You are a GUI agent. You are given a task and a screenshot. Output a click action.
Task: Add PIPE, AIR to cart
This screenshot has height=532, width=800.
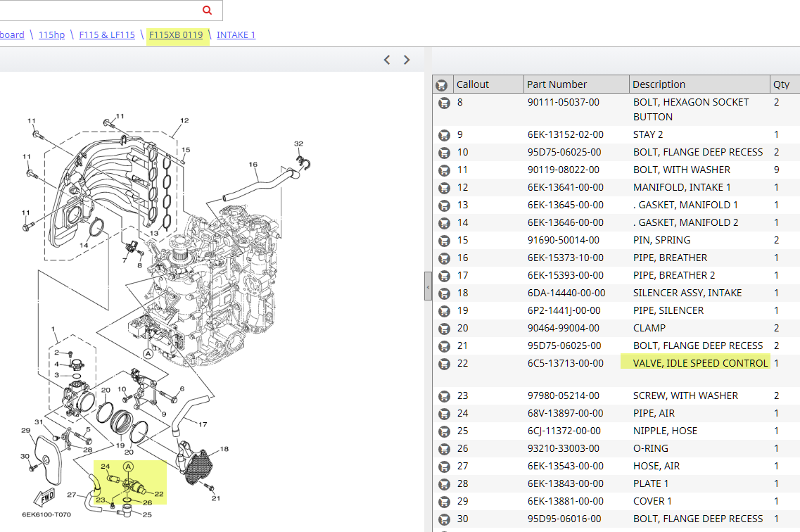pyautogui.click(x=445, y=414)
